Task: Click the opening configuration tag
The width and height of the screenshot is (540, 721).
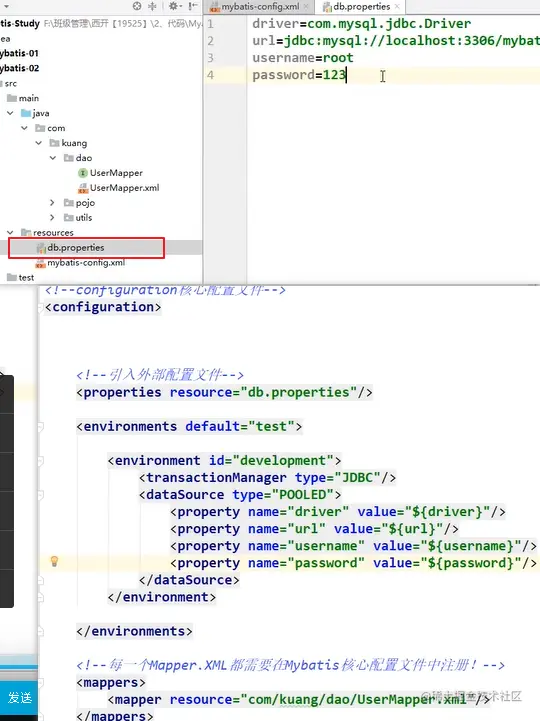Action: tap(103, 307)
